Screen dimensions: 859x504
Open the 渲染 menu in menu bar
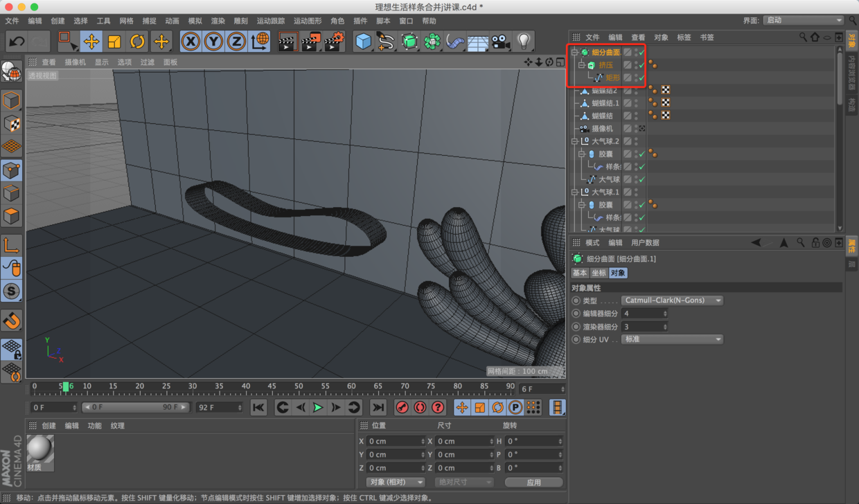218,21
